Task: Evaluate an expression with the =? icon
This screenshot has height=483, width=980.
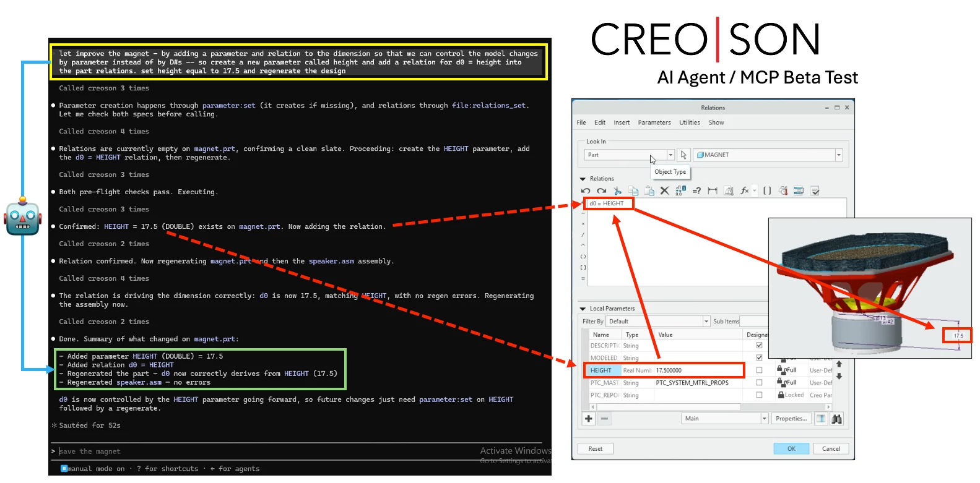Action: [x=696, y=191]
